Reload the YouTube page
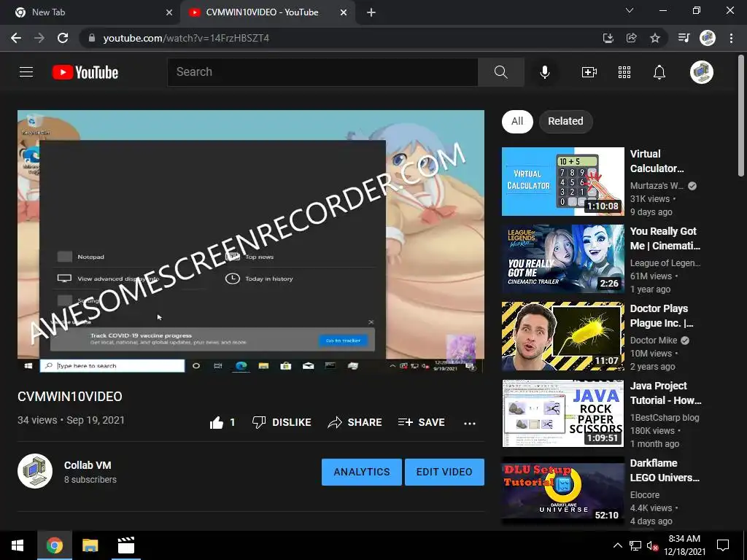This screenshot has height=560, width=747. tap(63, 38)
